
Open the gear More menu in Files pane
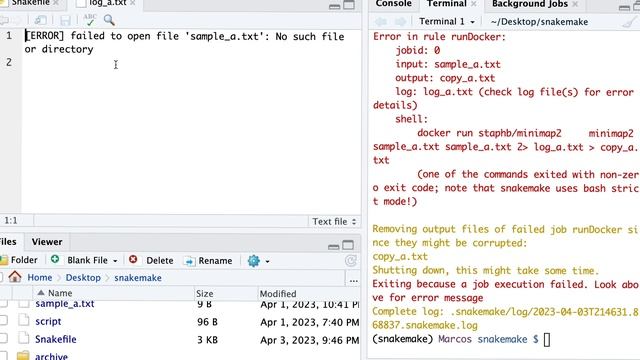pyautogui.click(x=258, y=260)
